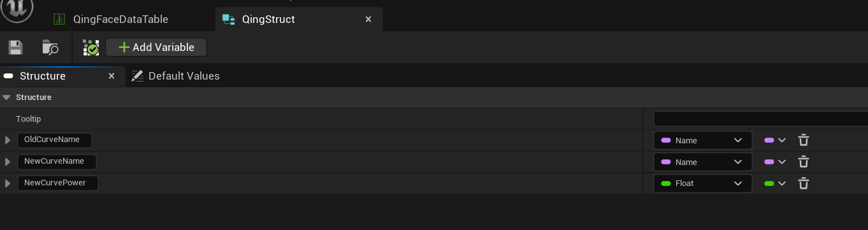Click the Tooltip text field

pyautogui.click(x=760, y=119)
